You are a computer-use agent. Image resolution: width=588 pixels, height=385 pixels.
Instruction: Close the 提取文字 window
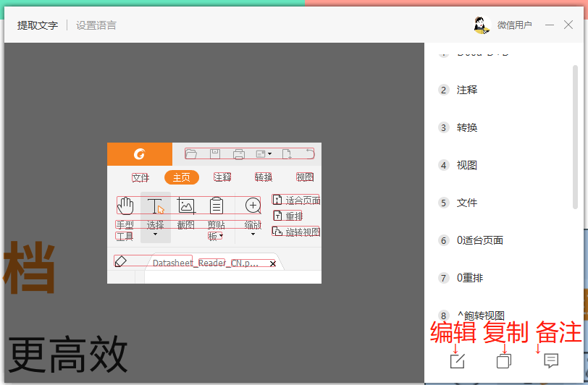[x=568, y=25]
